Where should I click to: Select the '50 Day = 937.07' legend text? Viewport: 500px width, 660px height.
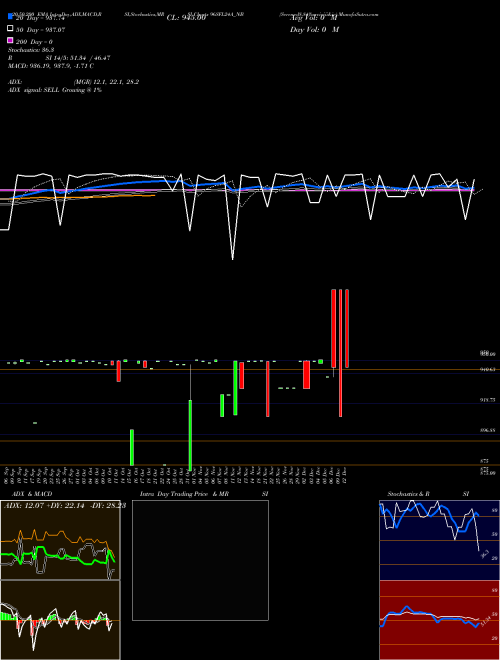(41, 30)
